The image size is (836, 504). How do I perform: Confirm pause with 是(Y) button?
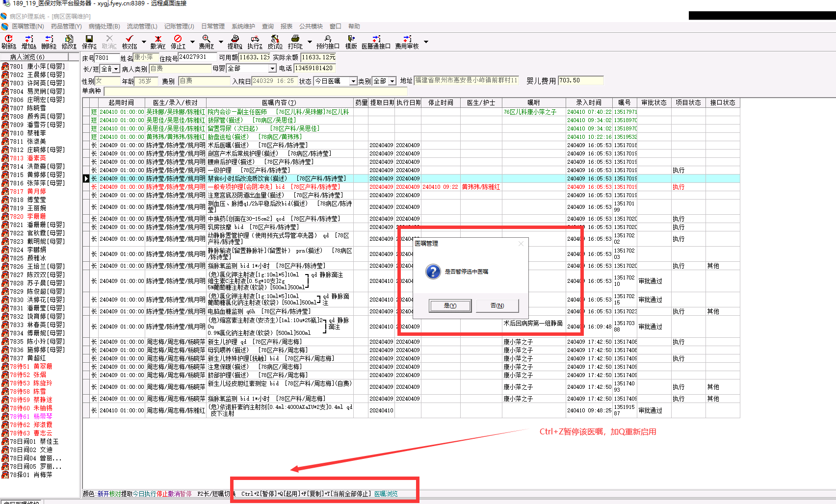tap(450, 305)
